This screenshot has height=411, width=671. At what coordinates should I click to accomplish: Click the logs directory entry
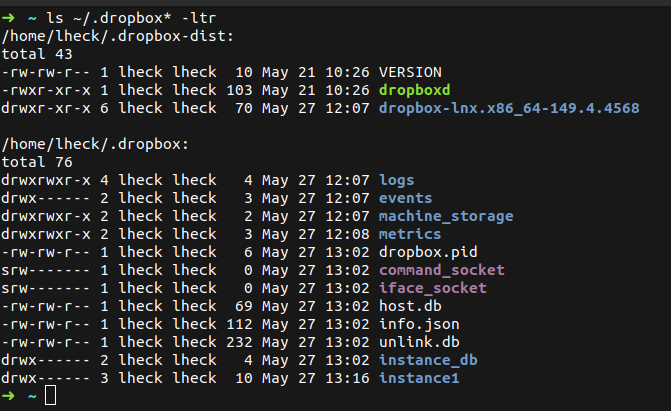click(397, 180)
